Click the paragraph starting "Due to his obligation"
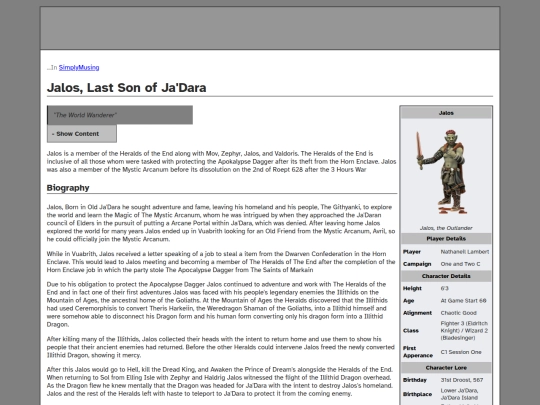 [x=217, y=304]
